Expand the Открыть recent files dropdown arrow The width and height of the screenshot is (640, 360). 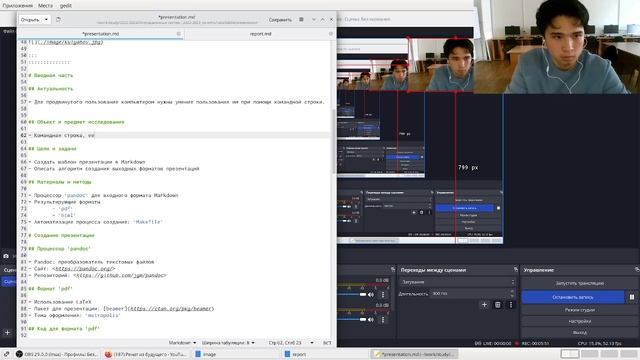click(x=46, y=20)
